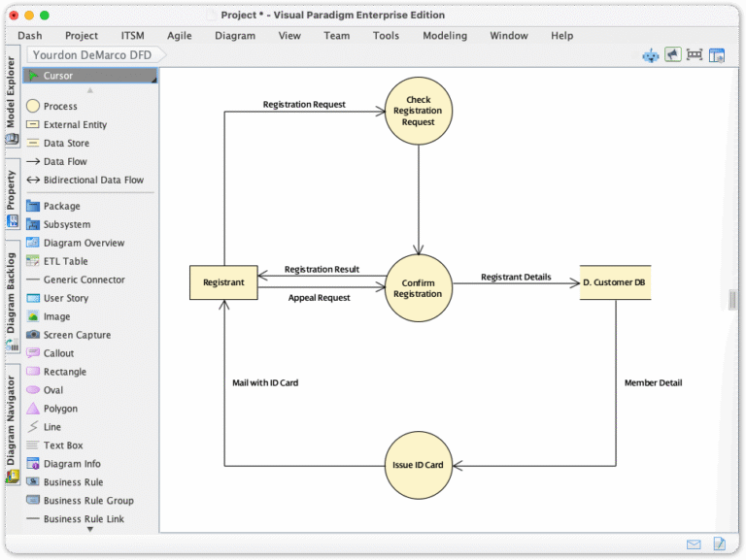Open the Tools menu
This screenshot has height=560, width=746.
(386, 36)
